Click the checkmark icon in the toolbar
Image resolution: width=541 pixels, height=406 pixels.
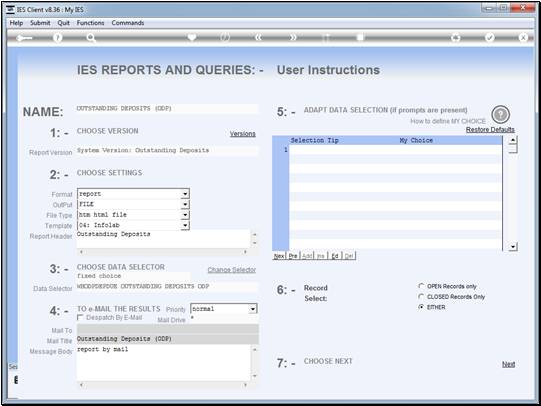click(490, 38)
